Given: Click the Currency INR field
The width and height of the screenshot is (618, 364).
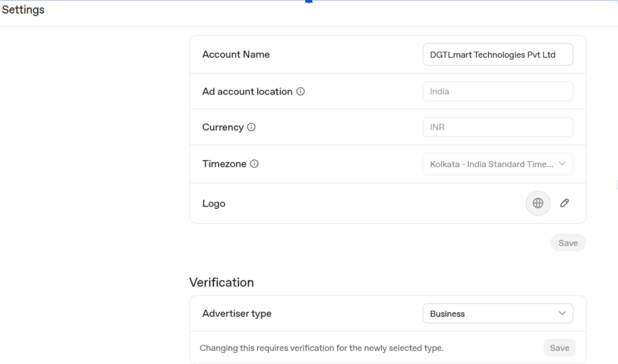Looking at the screenshot, I should pos(498,127).
